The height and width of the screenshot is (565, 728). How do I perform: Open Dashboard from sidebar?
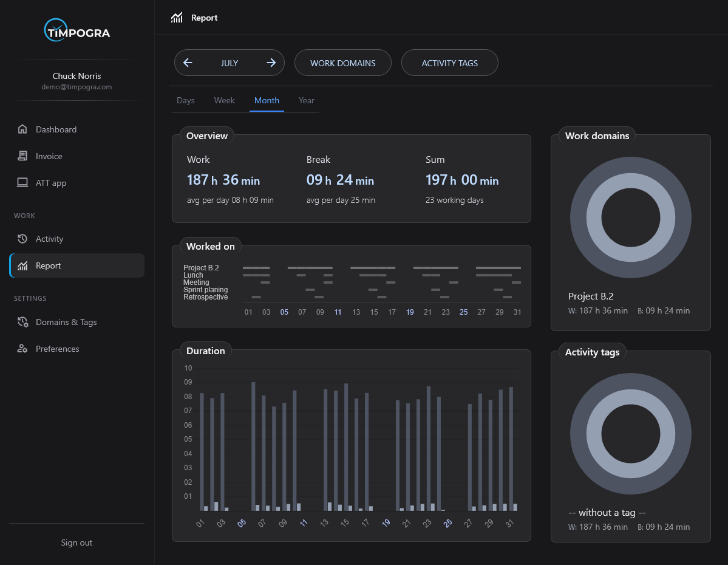click(77, 129)
